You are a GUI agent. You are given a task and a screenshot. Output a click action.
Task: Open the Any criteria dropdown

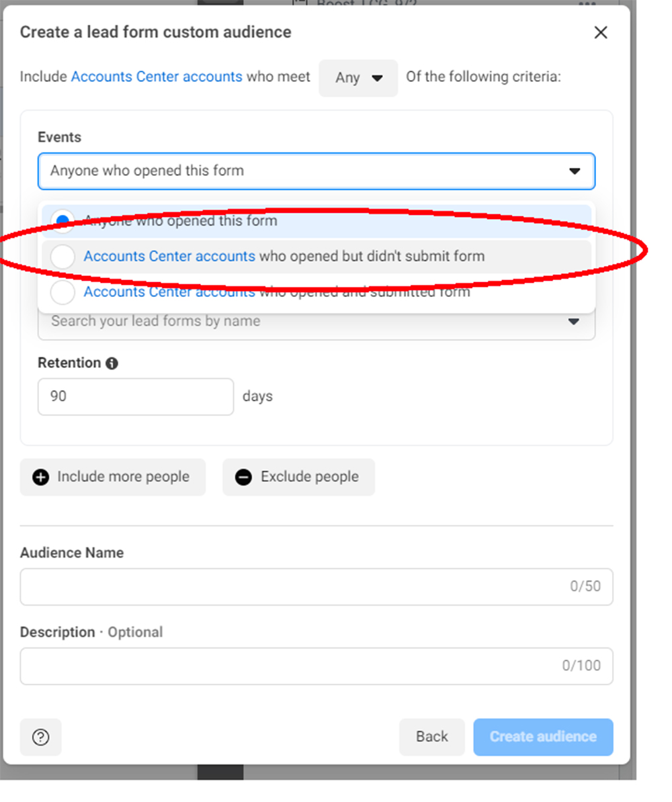point(358,79)
